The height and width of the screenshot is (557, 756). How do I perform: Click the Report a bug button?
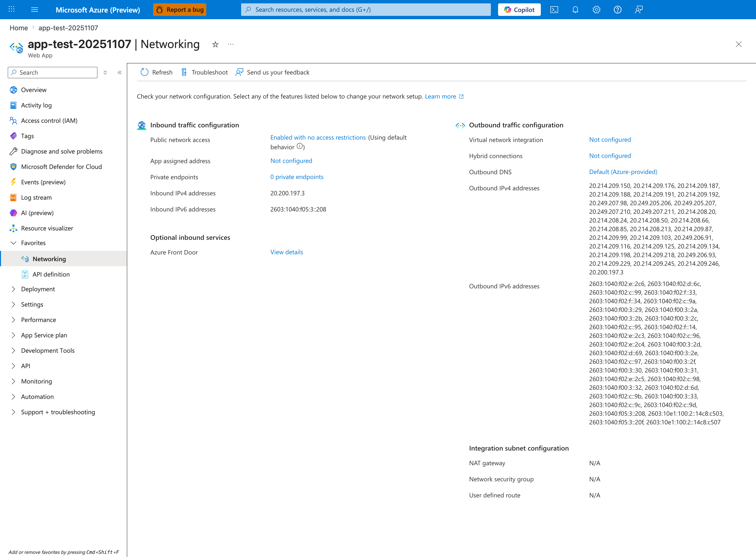(180, 9)
